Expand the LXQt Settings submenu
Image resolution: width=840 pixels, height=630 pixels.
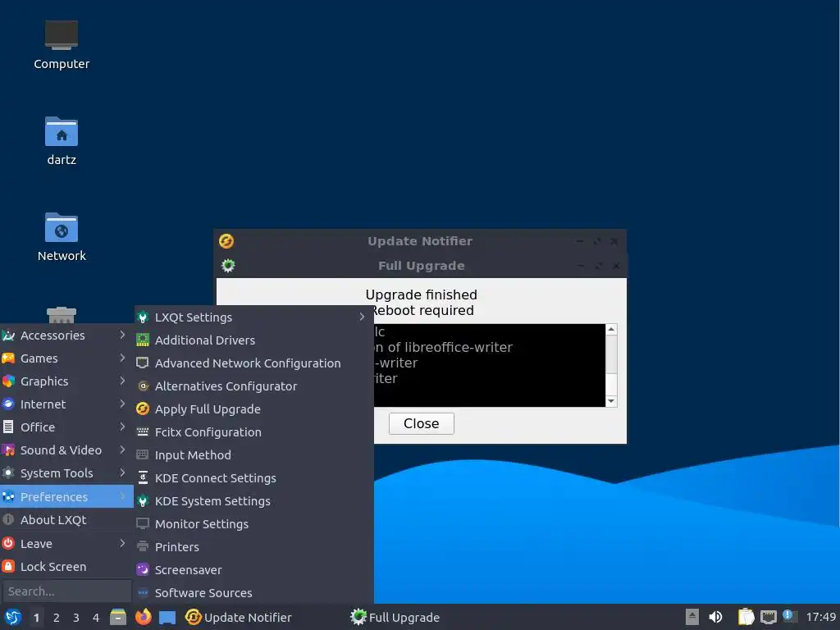(254, 317)
